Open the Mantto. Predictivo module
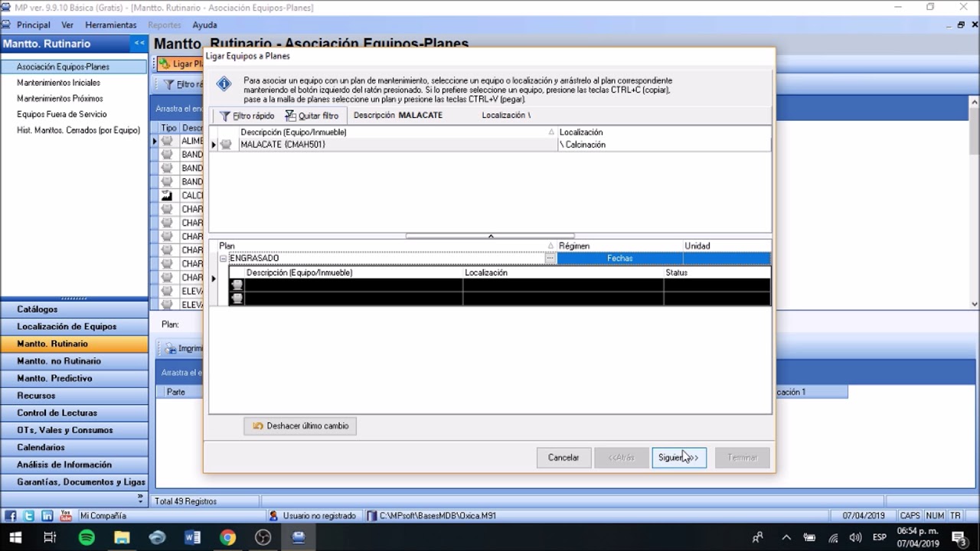Viewport: 980px width, 551px height. [74, 378]
